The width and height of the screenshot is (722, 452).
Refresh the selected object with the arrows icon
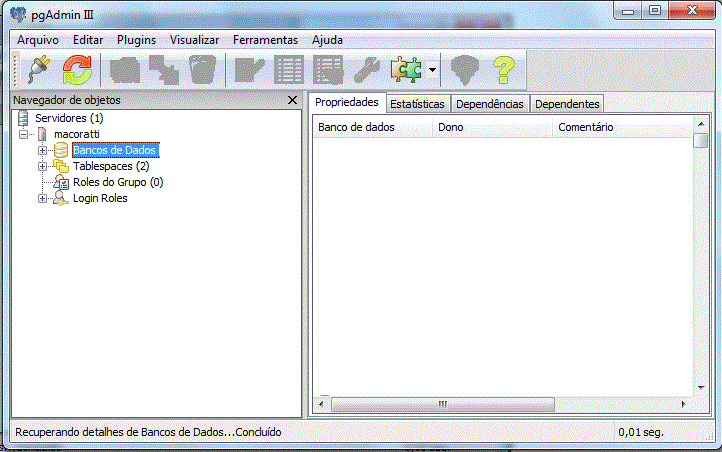point(77,70)
